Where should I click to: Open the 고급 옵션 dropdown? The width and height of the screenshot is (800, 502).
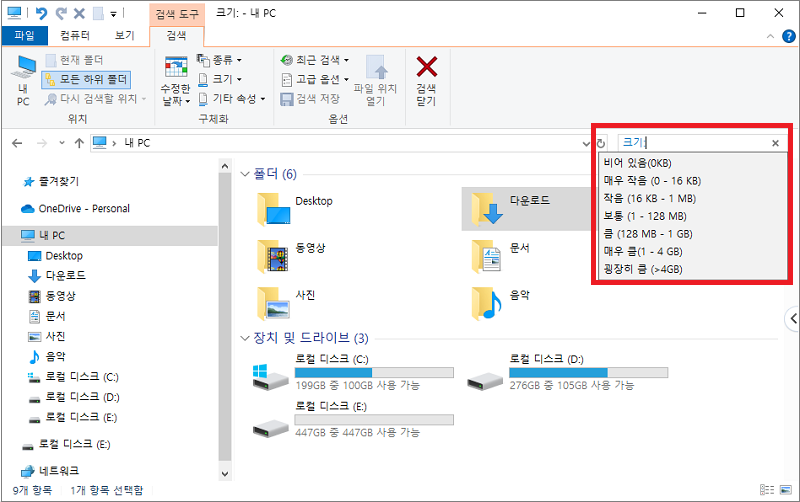(x=315, y=79)
